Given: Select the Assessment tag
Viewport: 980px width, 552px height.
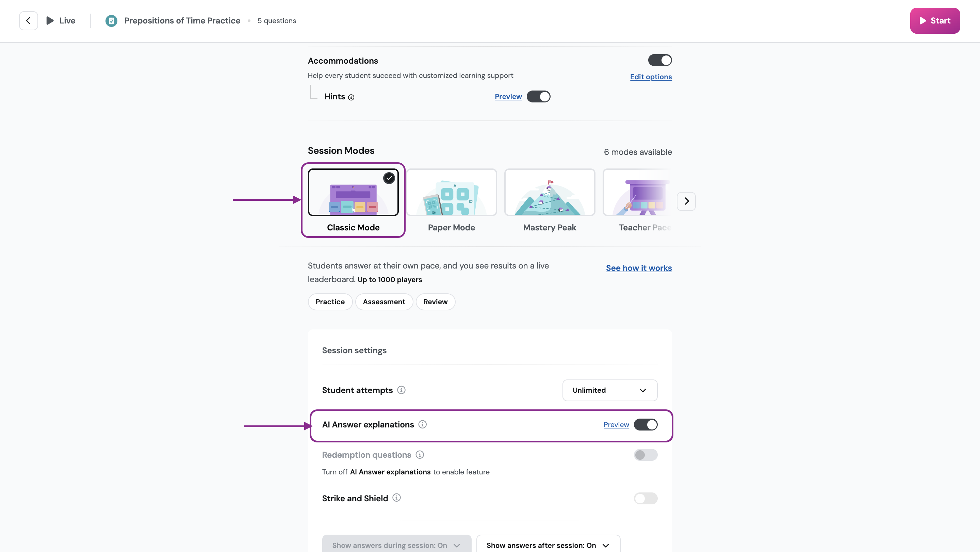Looking at the screenshot, I should point(384,302).
